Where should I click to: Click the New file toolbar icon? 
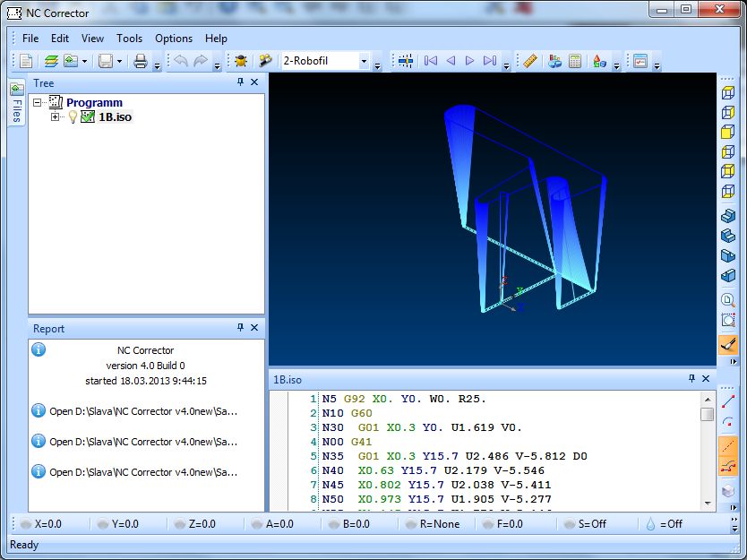(x=26, y=61)
